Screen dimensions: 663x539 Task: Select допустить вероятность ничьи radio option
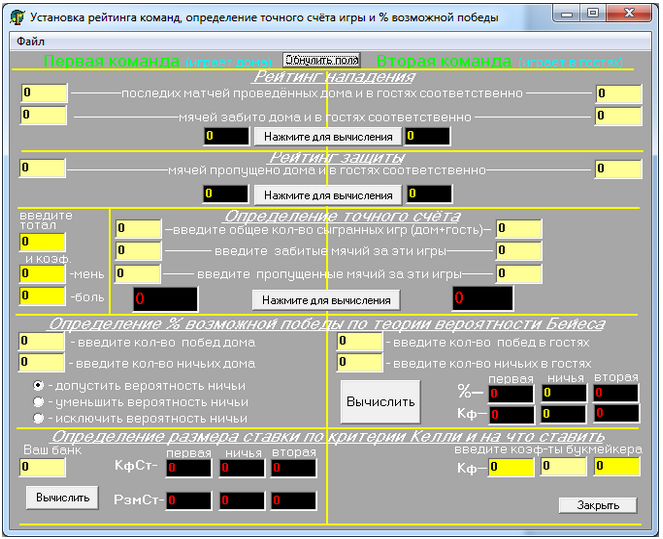(x=39, y=385)
